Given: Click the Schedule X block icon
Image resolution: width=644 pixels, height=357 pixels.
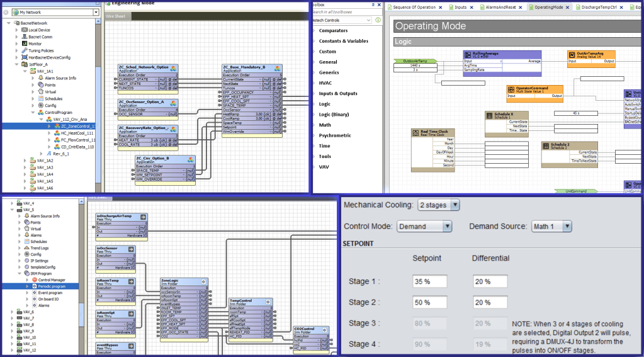Looking at the screenshot, I should [x=489, y=115].
